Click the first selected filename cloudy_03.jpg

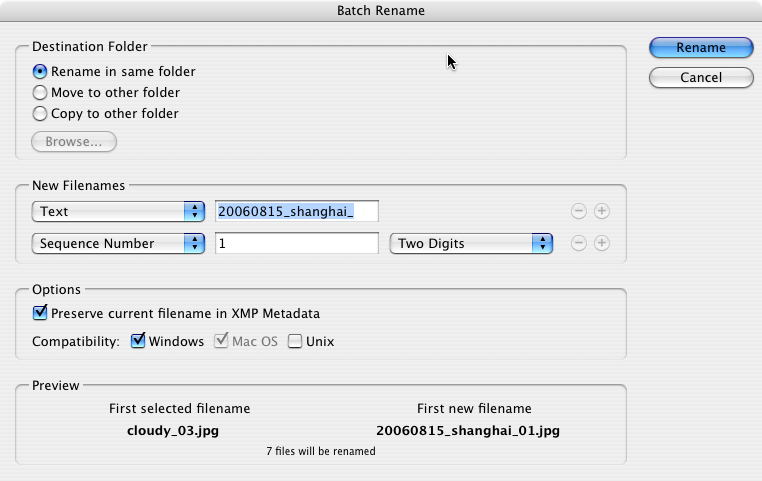tap(173, 431)
